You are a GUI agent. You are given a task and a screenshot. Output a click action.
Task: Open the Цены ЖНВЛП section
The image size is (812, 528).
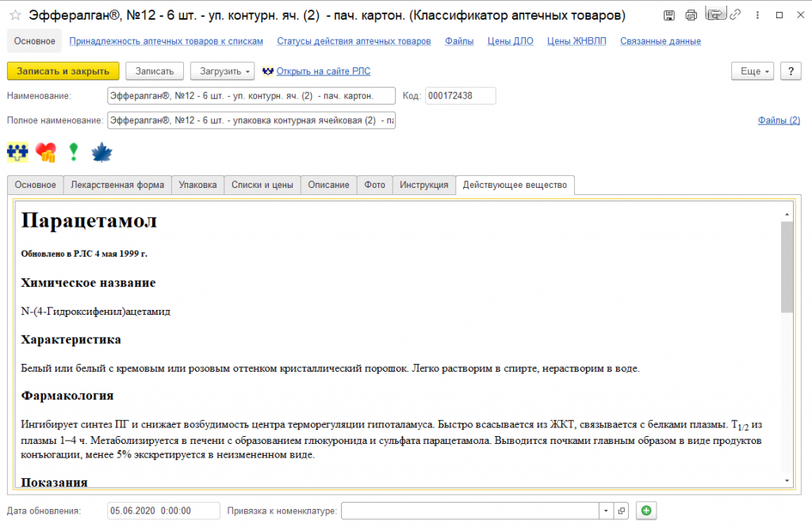[576, 41]
